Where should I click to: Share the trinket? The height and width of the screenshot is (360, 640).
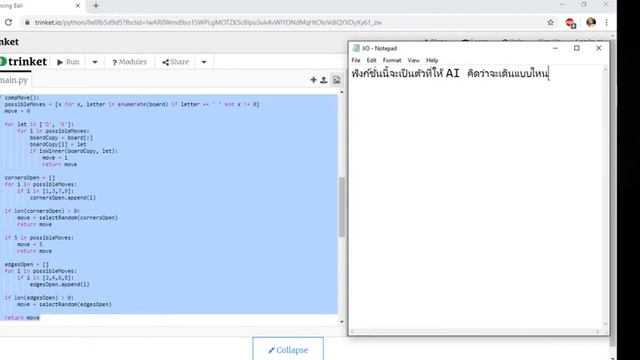[x=176, y=62]
